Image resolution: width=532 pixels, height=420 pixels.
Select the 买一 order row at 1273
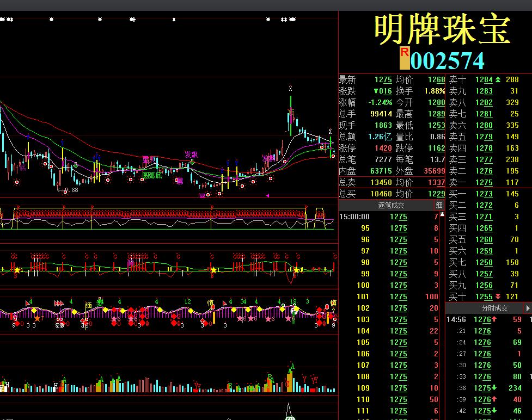(x=488, y=194)
